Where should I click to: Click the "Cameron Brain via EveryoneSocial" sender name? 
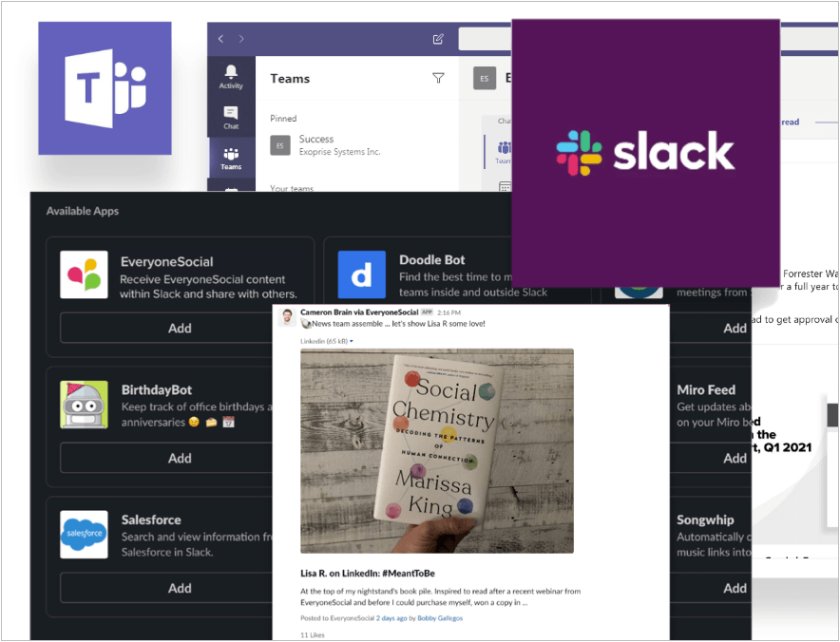pyautogui.click(x=359, y=312)
